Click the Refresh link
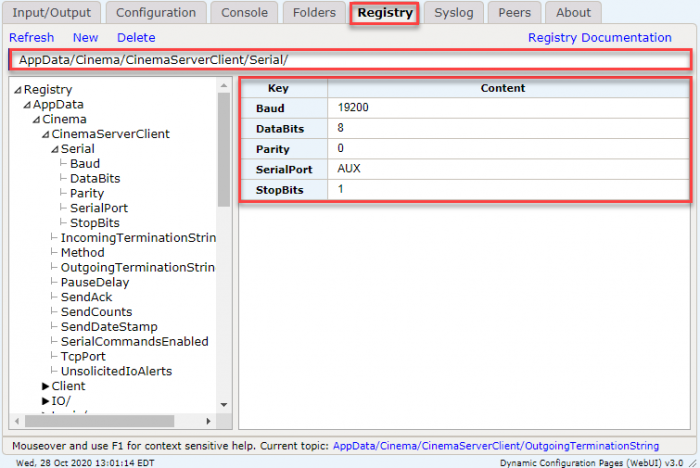Image resolution: width=700 pixels, height=468 pixels. click(x=31, y=38)
